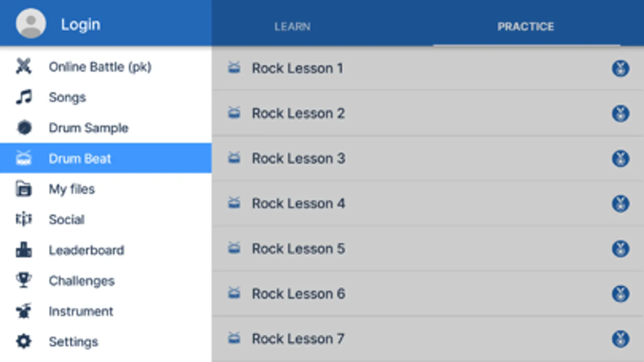Choose Rock Lesson 5 entry
The width and height of the screenshot is (644, 362).
(298, 249)
